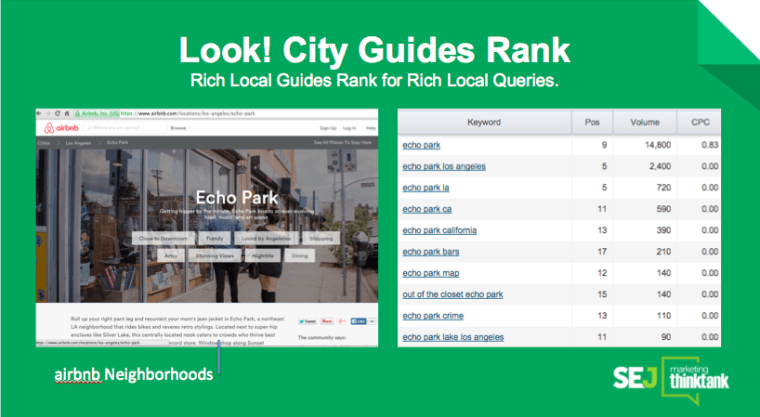This screenshot has height=417, width=760.
Task: Open the 'echo park crime' keyword link
Action: (433, 316)
